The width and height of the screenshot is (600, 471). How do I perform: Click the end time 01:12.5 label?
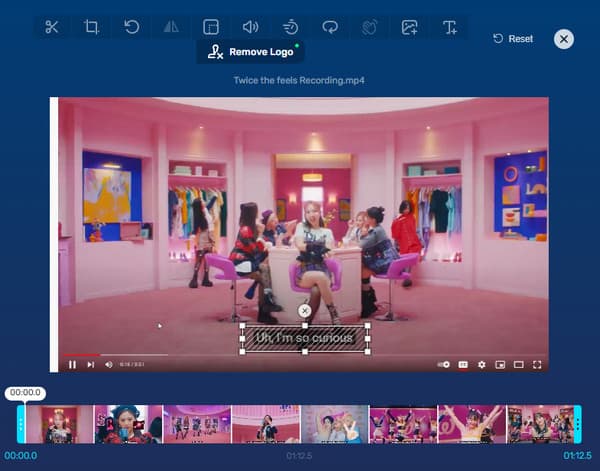(x=577, y=456)
